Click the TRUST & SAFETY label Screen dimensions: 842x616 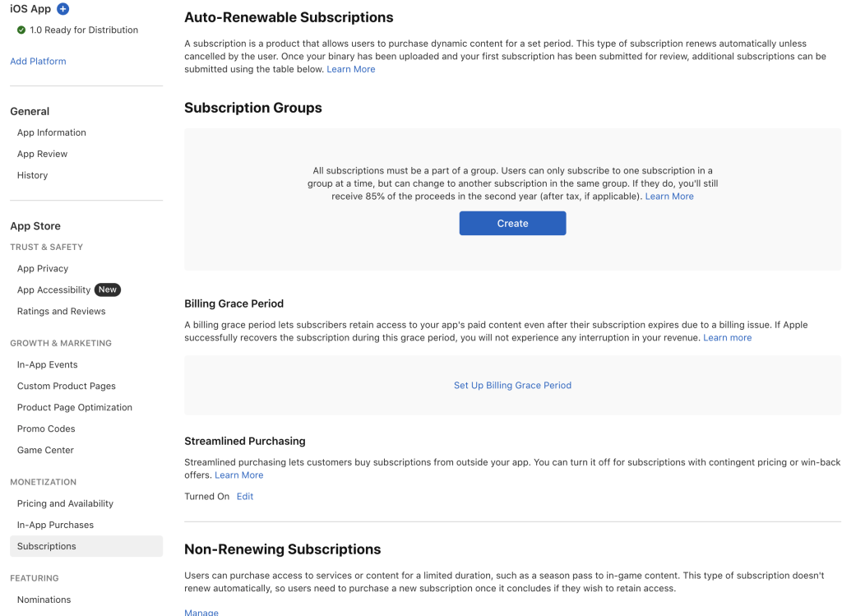click(47, 247)
